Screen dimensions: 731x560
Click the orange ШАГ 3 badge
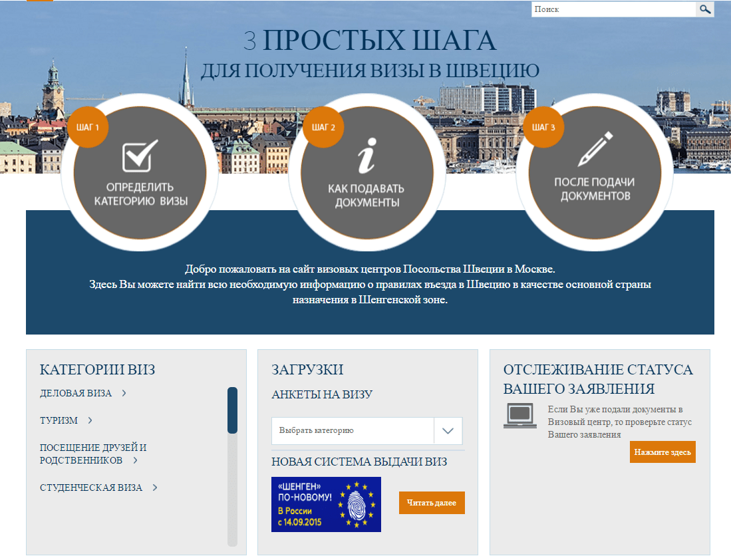coord(543,127)
